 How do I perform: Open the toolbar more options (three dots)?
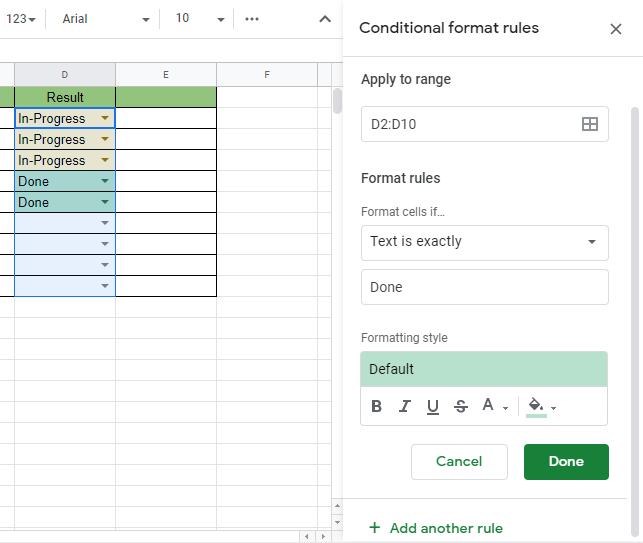tap(252, 19)
